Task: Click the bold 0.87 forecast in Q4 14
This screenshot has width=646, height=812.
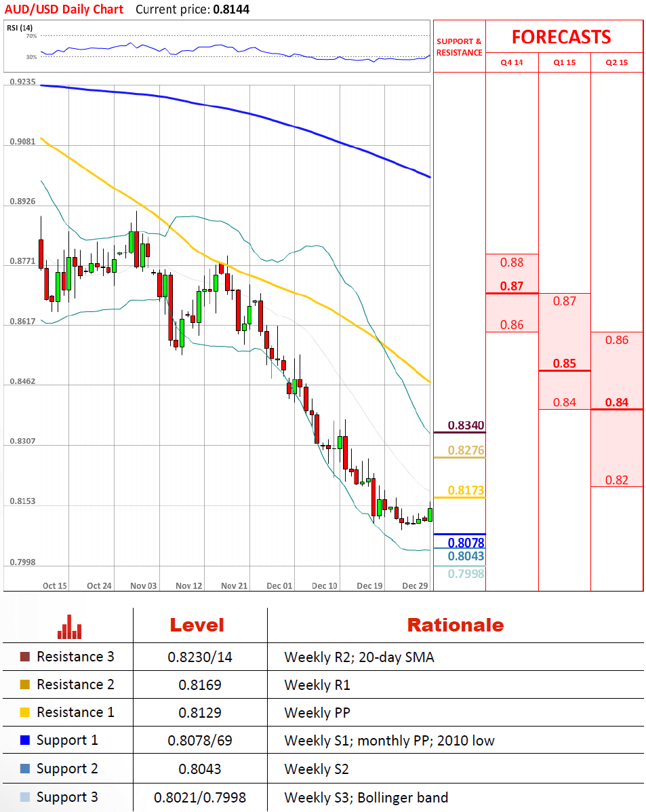Action: click(x=512, y=286)
